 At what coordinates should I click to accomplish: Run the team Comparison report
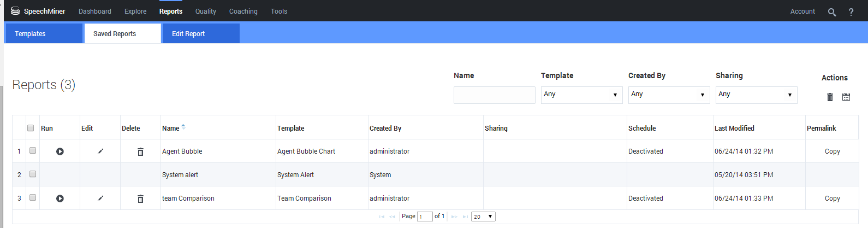pos(60,198)
